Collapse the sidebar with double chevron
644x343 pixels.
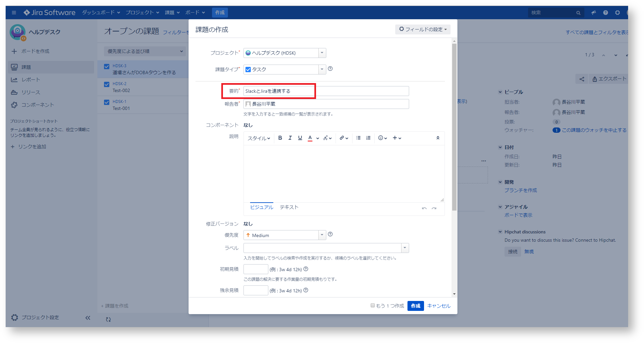click(88, 318)
